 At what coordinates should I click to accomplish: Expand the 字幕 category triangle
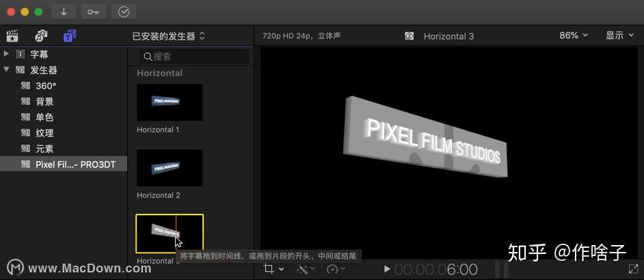pos(6,54)
